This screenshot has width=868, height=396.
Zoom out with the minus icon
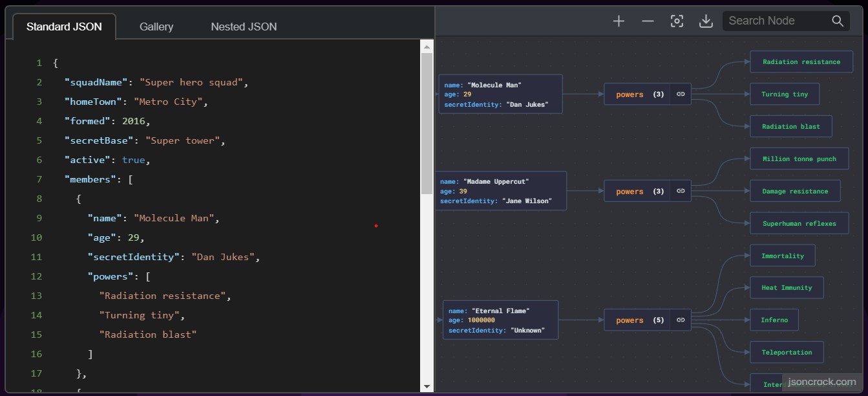tap(648, 21)
